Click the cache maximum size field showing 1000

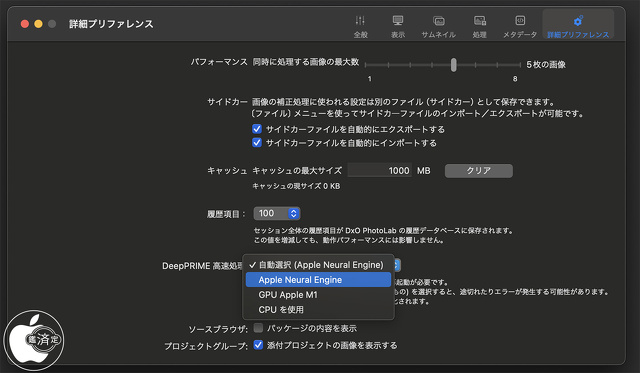379,171
